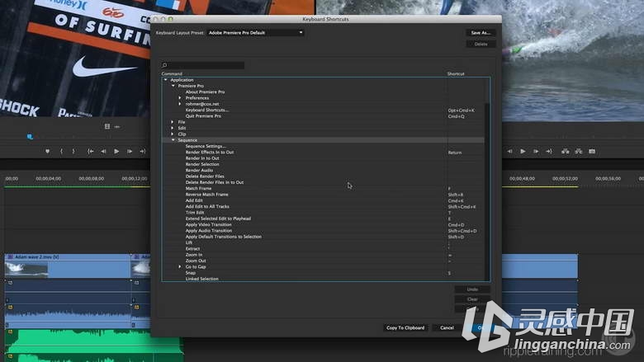The width and height of the screenshot is (644, 362).
Task: Click the Command column header
Action: click(172, 73)
